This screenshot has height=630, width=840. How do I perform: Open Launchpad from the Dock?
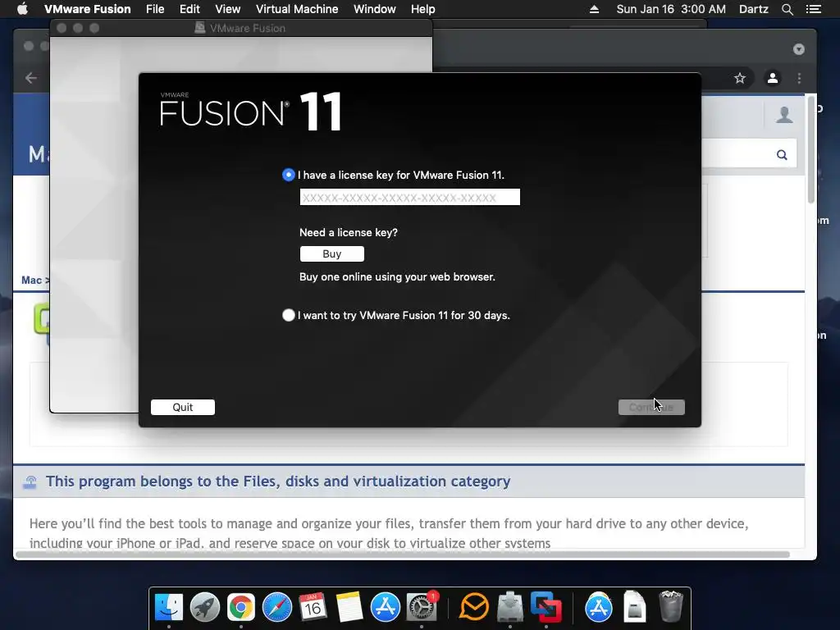(204, 608)
